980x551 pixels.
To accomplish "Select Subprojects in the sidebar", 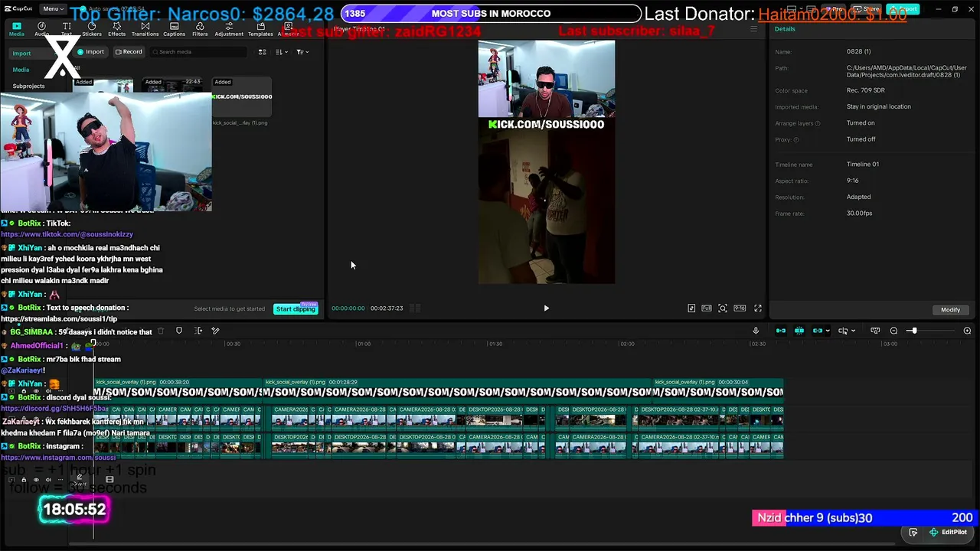I will click(x=28, y=86).
